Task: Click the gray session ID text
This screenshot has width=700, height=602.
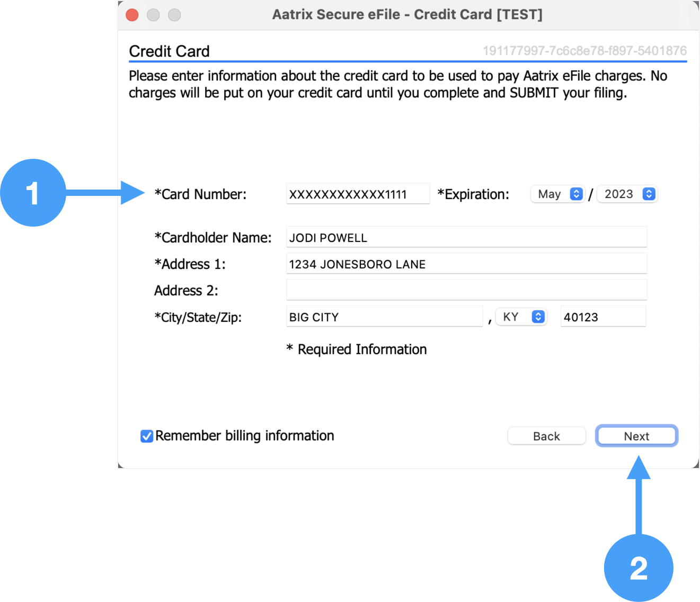Action: coord(584,51)
